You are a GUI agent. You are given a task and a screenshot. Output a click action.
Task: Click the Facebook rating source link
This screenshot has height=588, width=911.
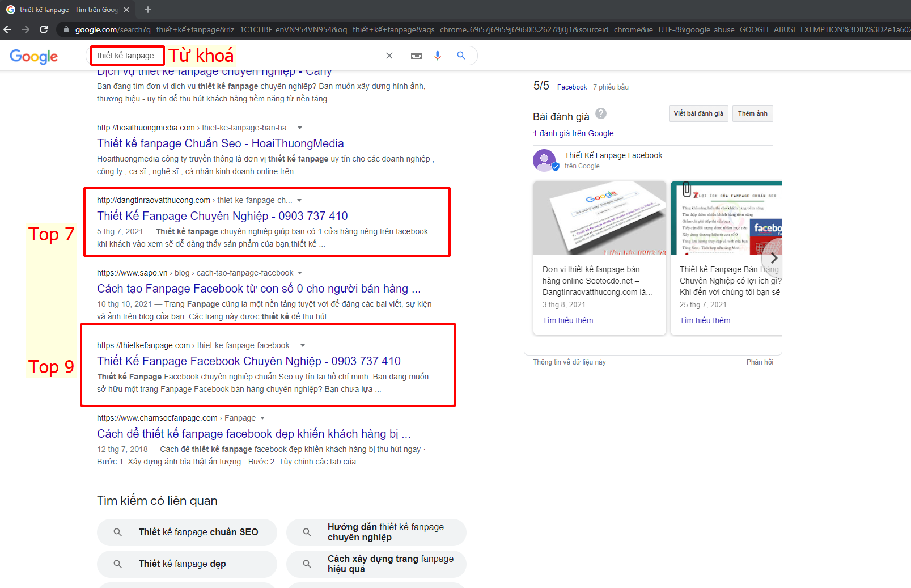click(x=572, y=87)
